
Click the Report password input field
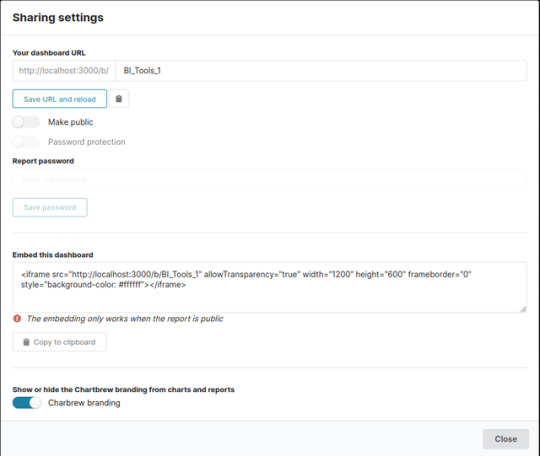pyautogui.click(x=270, y=179)
